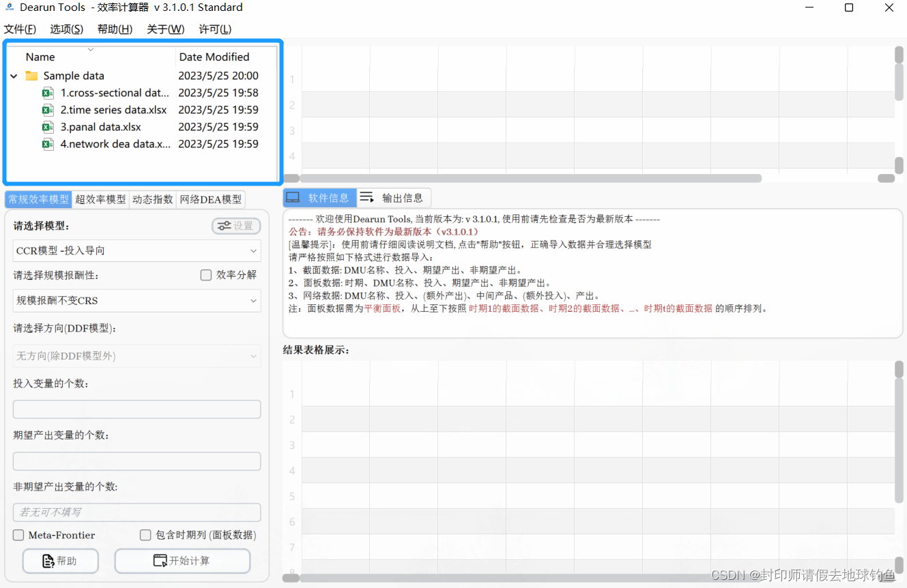Check the Meta-Frontier option

(18, 535)
